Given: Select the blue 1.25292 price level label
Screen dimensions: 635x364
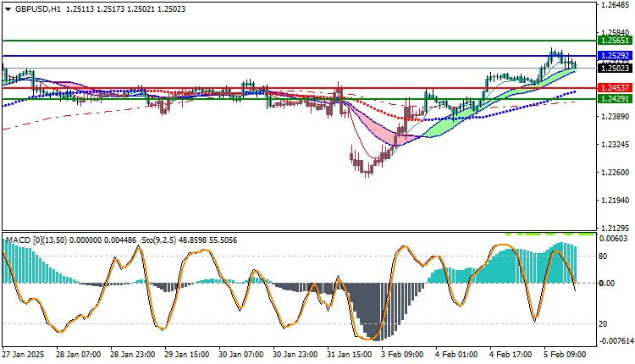Looking at the screenshot, I should coord(615,56).
